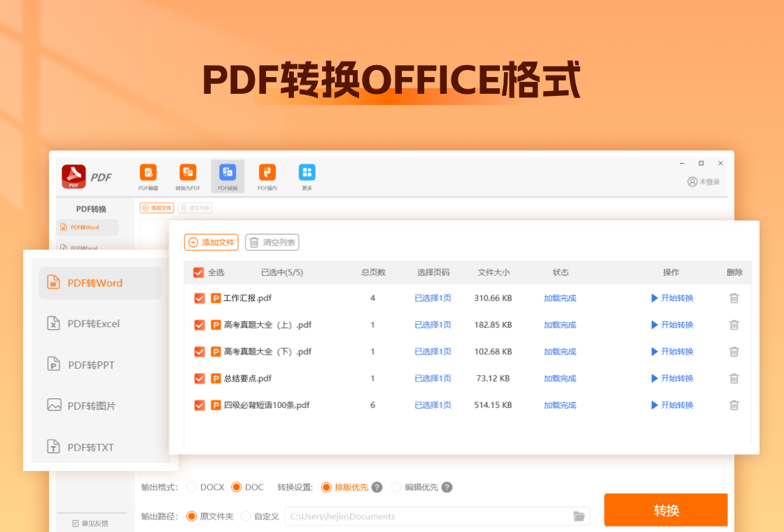Delete 高考真题大全（上）.pdf using trash icon

734,325
